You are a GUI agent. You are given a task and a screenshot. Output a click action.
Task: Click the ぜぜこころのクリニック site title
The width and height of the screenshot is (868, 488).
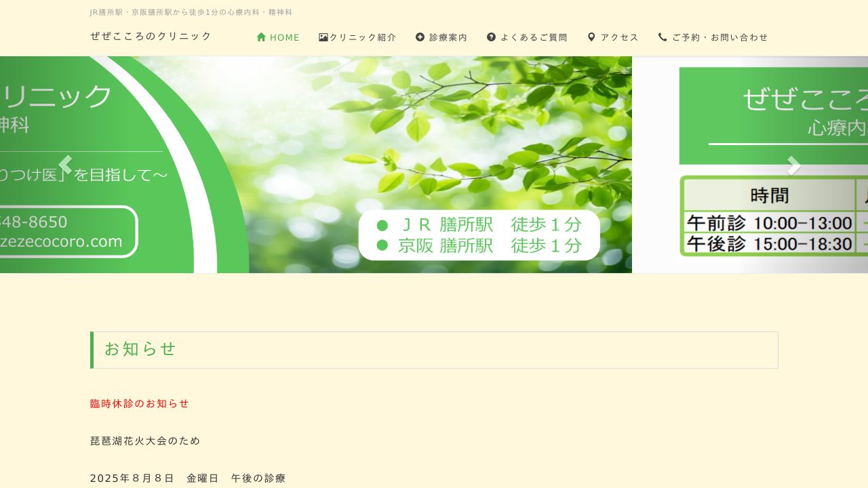tap(151, 36)
